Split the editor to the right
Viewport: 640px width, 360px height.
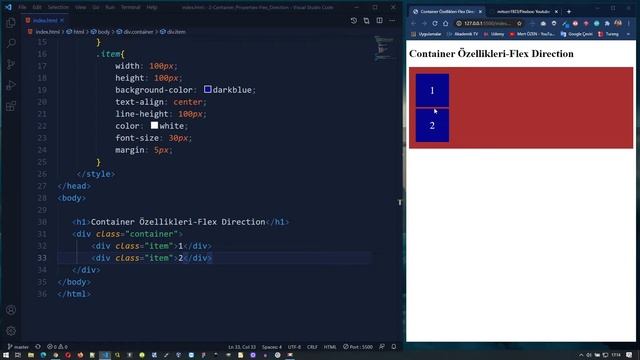[x=380, y=20]
